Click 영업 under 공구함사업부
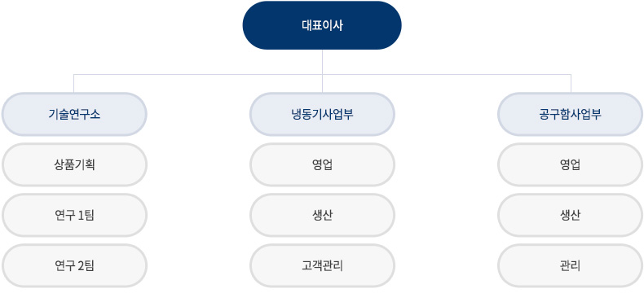Screen dimensions: 644x293 (x=571, y=164)
